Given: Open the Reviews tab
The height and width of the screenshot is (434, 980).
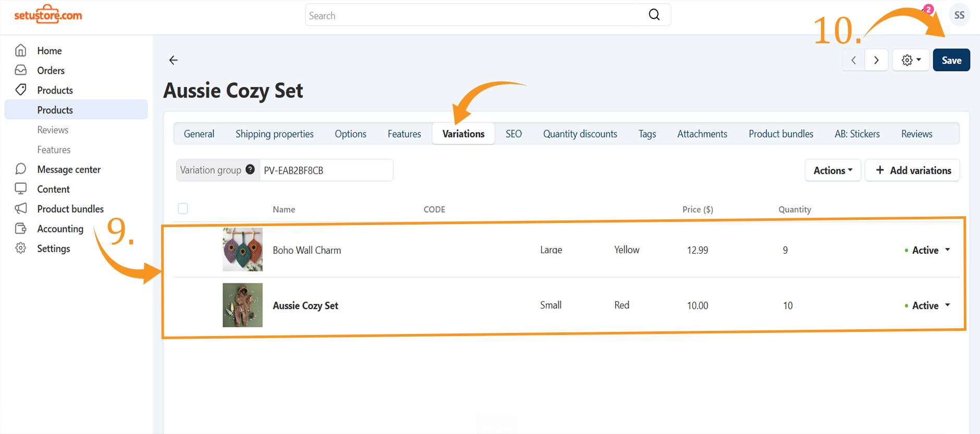Looking at the screenshot, I should pyautogui.click(x=916, y=134).
